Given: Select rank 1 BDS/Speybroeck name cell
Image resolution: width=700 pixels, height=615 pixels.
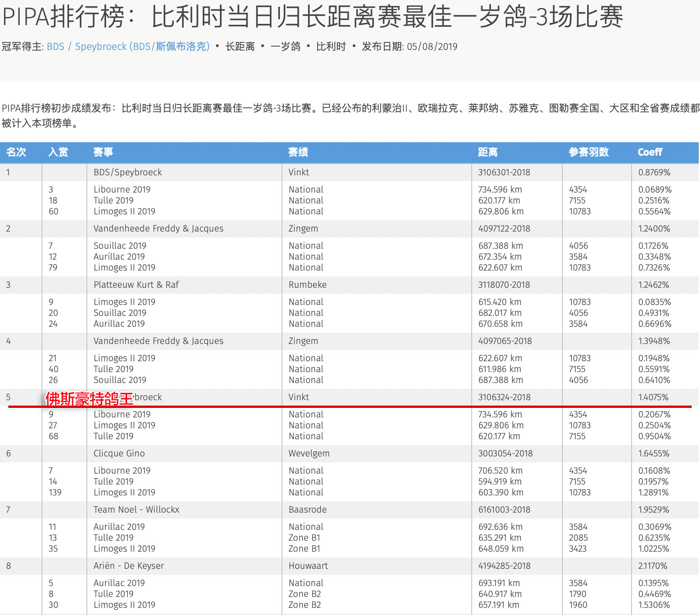Looking at the screenshot, I should (128, 172).
